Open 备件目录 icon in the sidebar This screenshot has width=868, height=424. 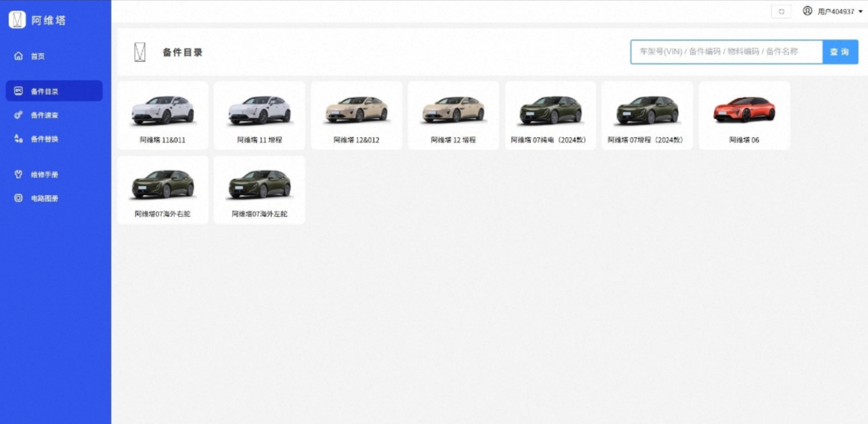(x=18, y=91)
